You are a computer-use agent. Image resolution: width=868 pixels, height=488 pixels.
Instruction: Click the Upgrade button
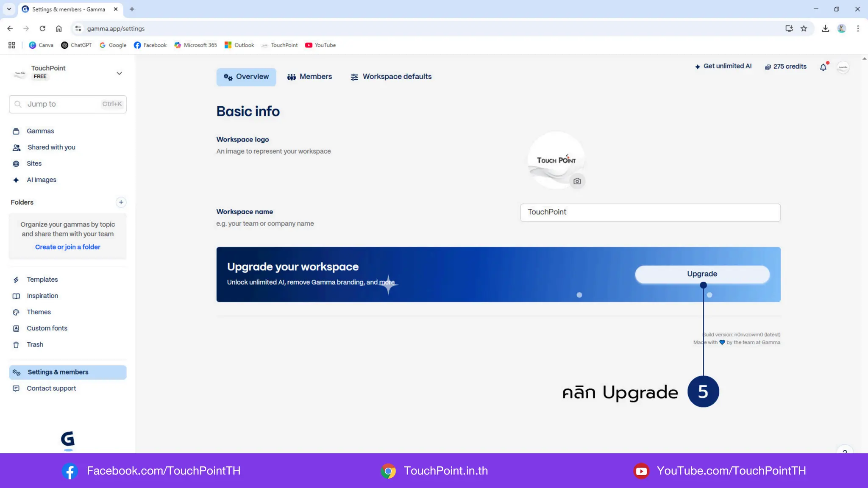[x=702, y=274]
